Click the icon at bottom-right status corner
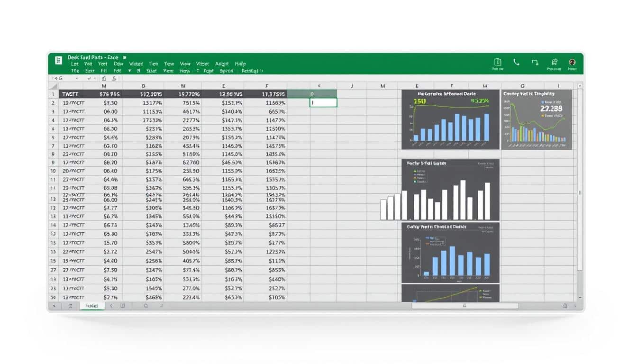Image resolution: width=637 pixels, height=364 pixels. pyautogui.click(x=564, y=306)
